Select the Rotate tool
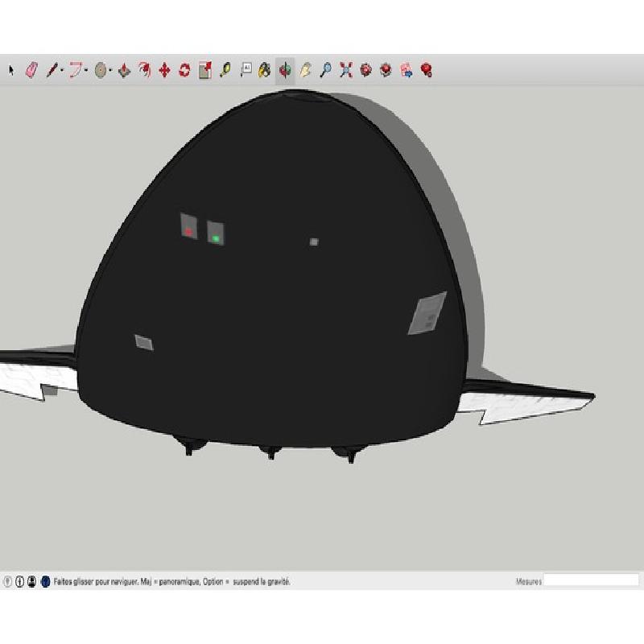This screenshot has width=644, height=644. click(x=184, y=71)
